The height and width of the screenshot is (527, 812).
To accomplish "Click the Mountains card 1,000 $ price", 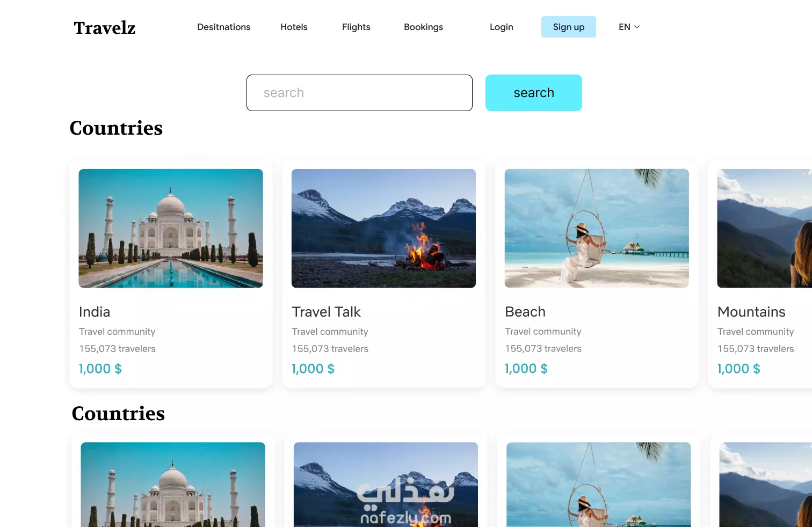I will coord(739,369).
